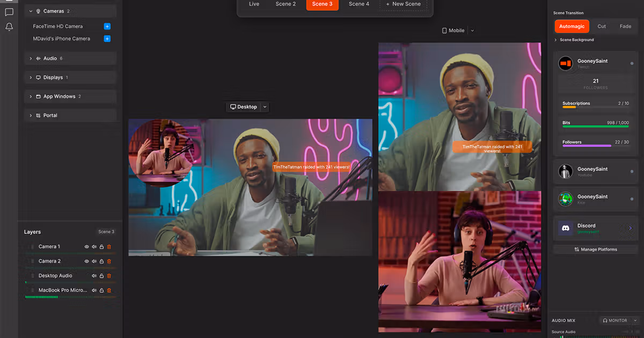
Task: Choose the Cut transition
Action: coord(602,26)
